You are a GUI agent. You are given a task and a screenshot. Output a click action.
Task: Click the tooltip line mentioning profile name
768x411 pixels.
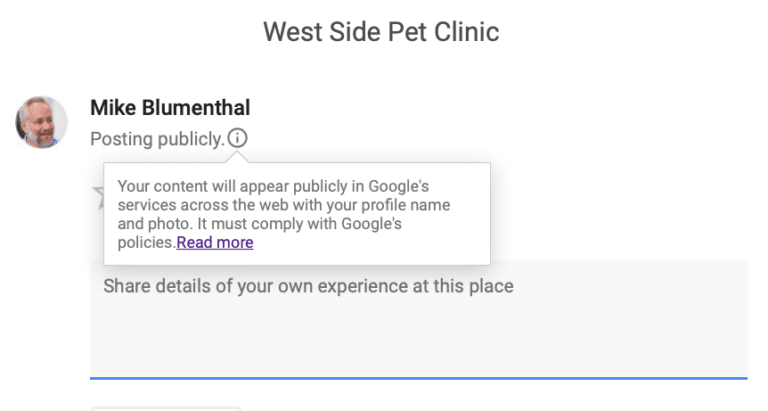point(284,205)
